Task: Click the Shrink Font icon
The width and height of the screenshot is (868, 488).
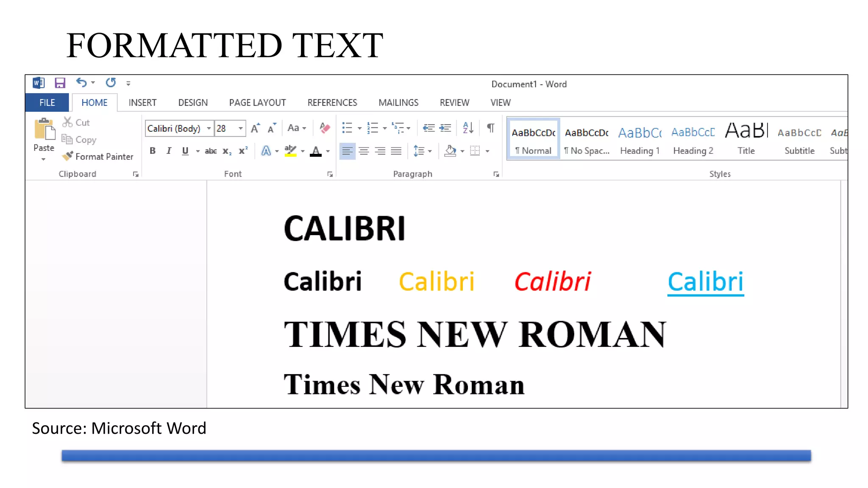Action: (272, 128)
